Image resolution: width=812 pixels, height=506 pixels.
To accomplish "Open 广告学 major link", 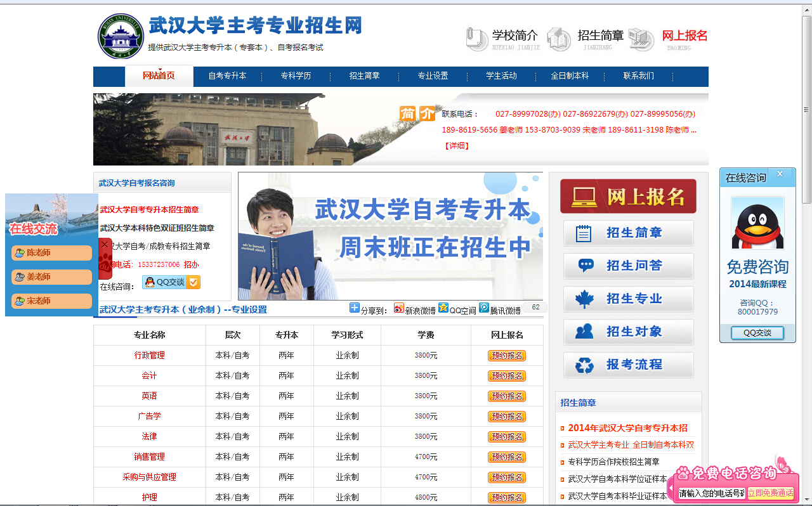I will (x=150, y=417).
